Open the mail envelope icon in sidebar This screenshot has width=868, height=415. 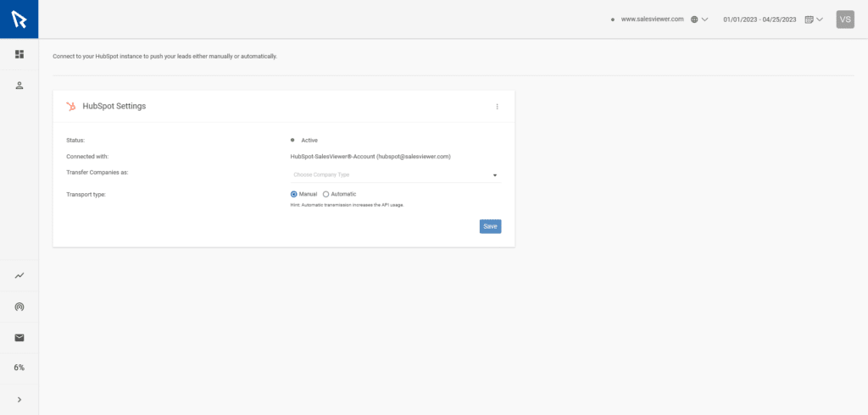pos(19,337)
